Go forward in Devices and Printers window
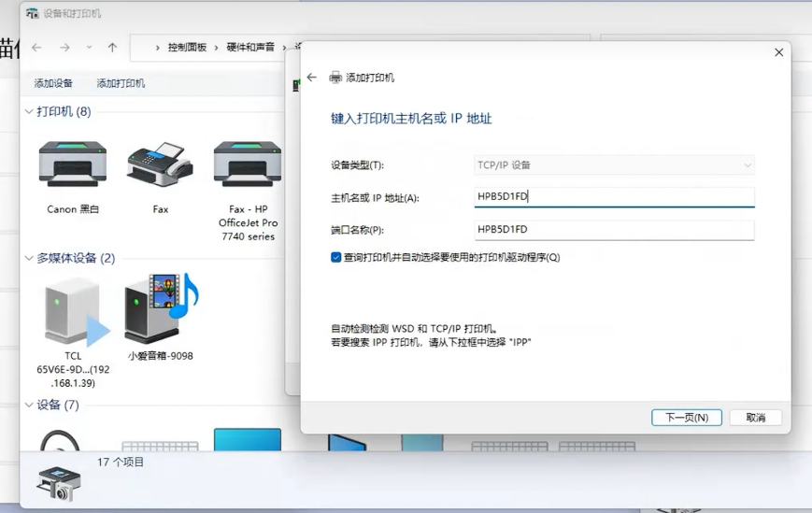 click(x=64, y=48)
